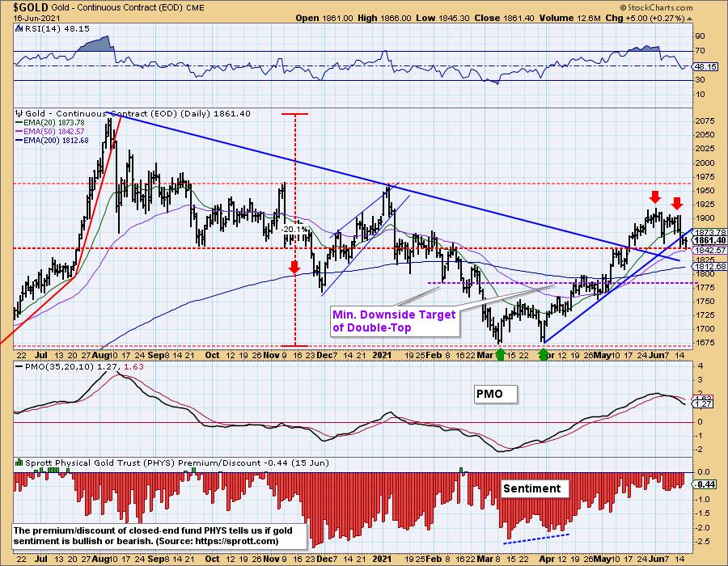The width and height of the screenshot is (728, 566).
Task: Click the 90 label on the RSI axis
Action: 700,36
